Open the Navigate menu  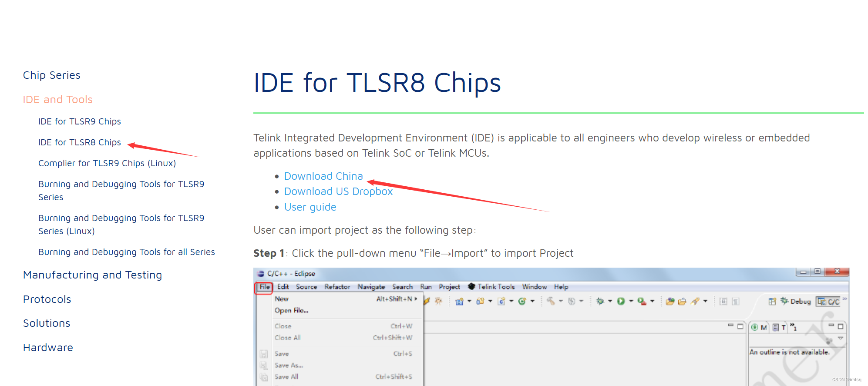coord(371,287)
